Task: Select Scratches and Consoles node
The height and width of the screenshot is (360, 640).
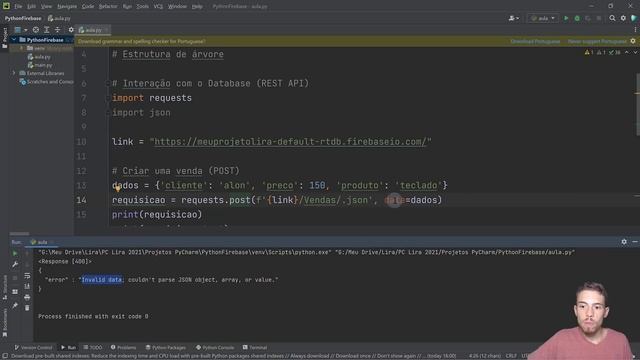Action: pos(46,82)
